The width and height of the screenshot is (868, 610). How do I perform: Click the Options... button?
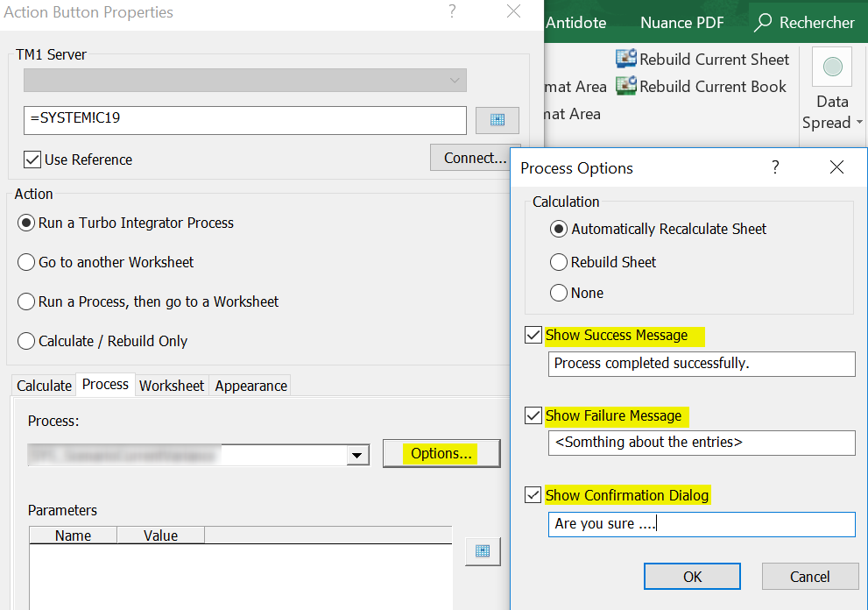point(441,454)
